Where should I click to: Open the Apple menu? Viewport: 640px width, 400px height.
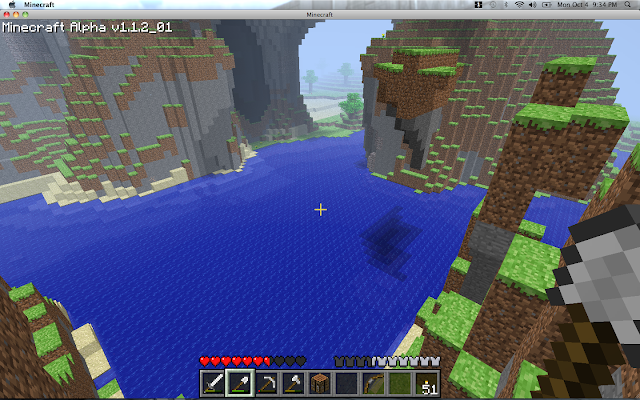pos(12,4)
